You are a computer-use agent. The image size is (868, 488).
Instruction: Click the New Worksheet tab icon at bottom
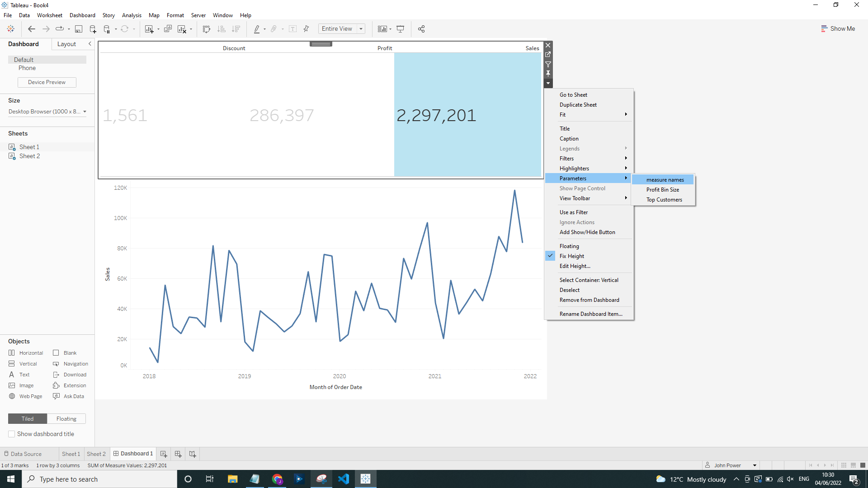(x=164, y=454)
